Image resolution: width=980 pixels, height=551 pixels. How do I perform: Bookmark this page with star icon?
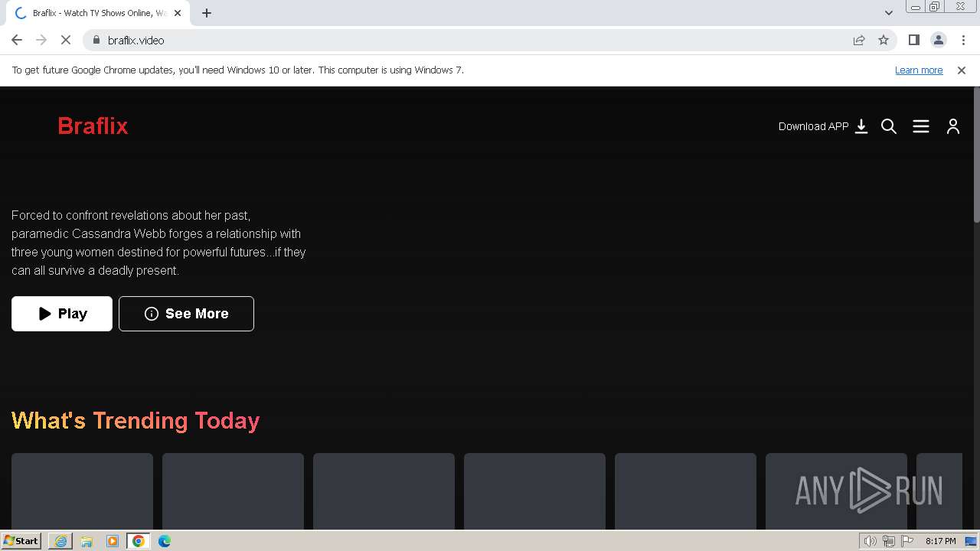pyautogui.click(x=884, y=40)
